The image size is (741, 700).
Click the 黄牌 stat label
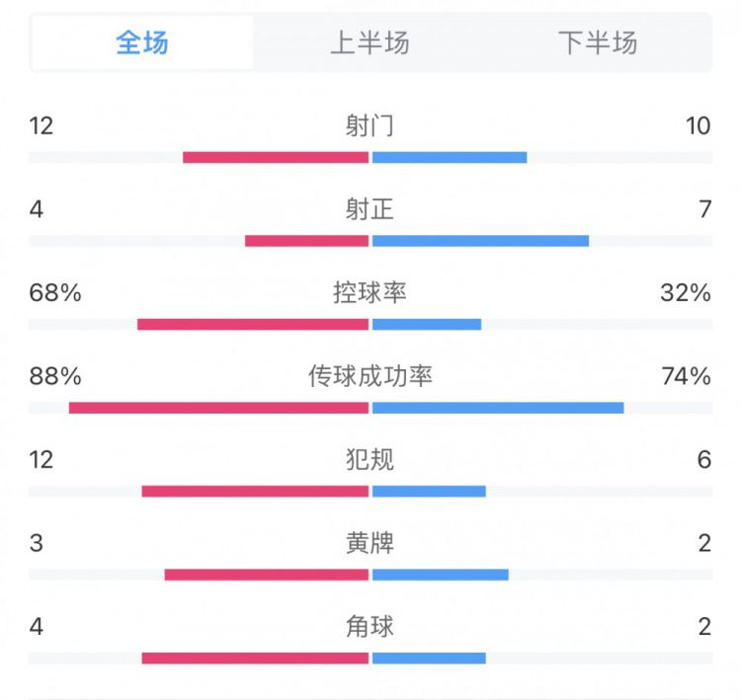(370, 543)
